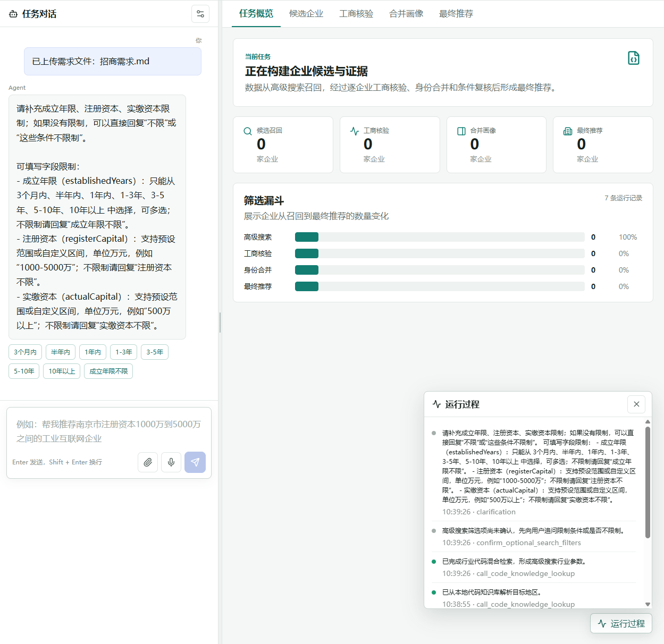
Task: Click the 身份合并 funnel progress bar
Action: (x=440, y=270)
